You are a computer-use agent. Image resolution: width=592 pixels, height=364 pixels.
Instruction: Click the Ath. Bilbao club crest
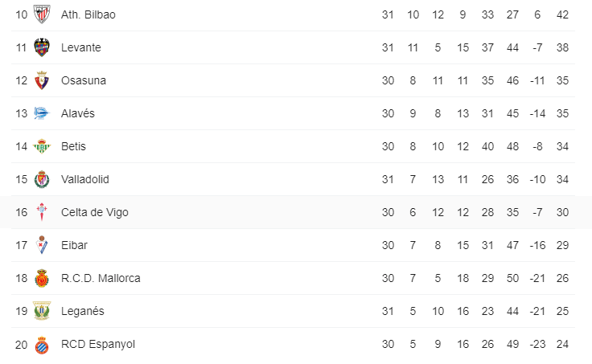click(42, 14)
